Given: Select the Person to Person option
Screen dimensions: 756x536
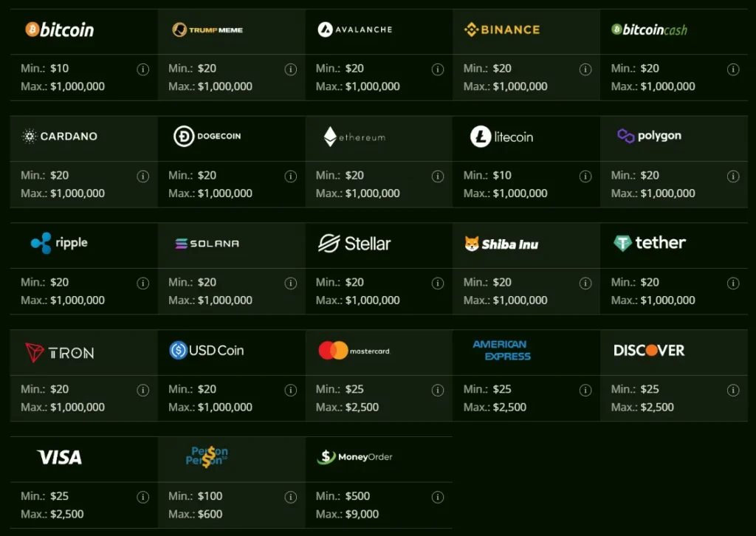Looking at the screenshot, I should pyautogui.click(x=207, y=456).
